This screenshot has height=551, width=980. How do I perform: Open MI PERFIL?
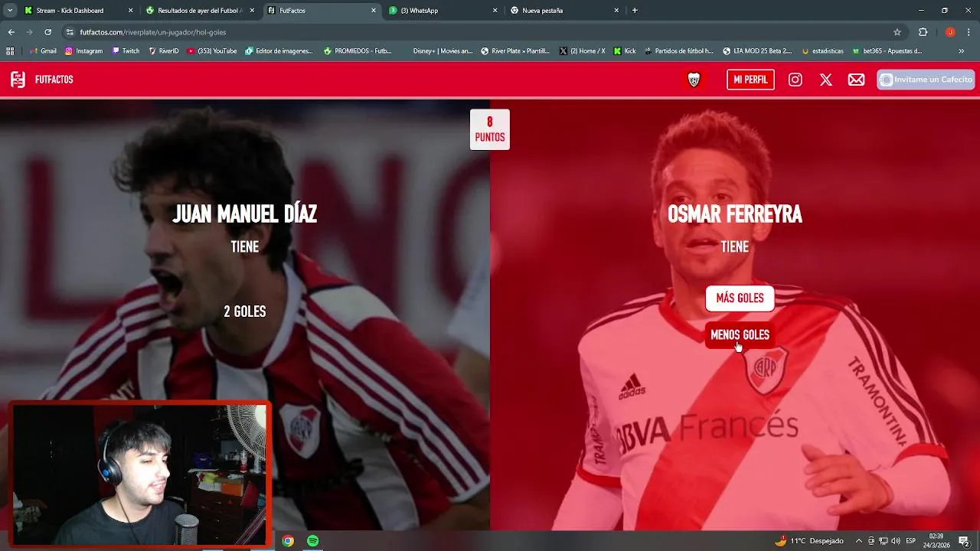pyautogui.click(x=750, y=80)
